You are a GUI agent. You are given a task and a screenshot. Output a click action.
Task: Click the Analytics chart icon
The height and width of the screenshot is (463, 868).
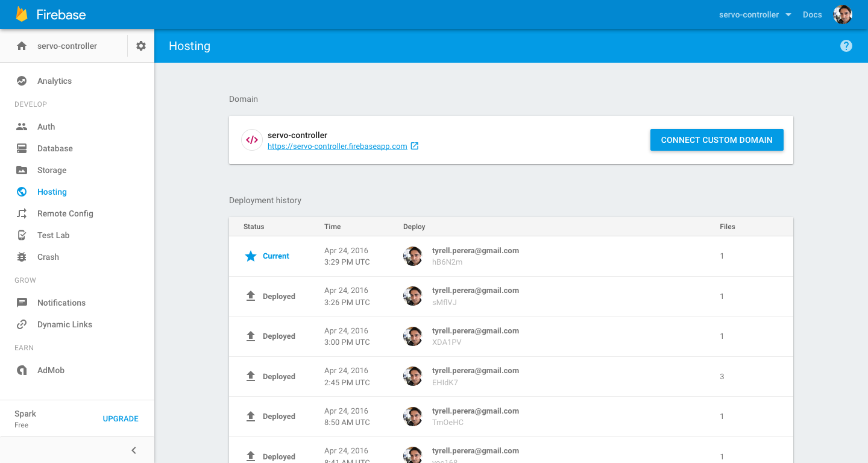(x=22, y=81)
